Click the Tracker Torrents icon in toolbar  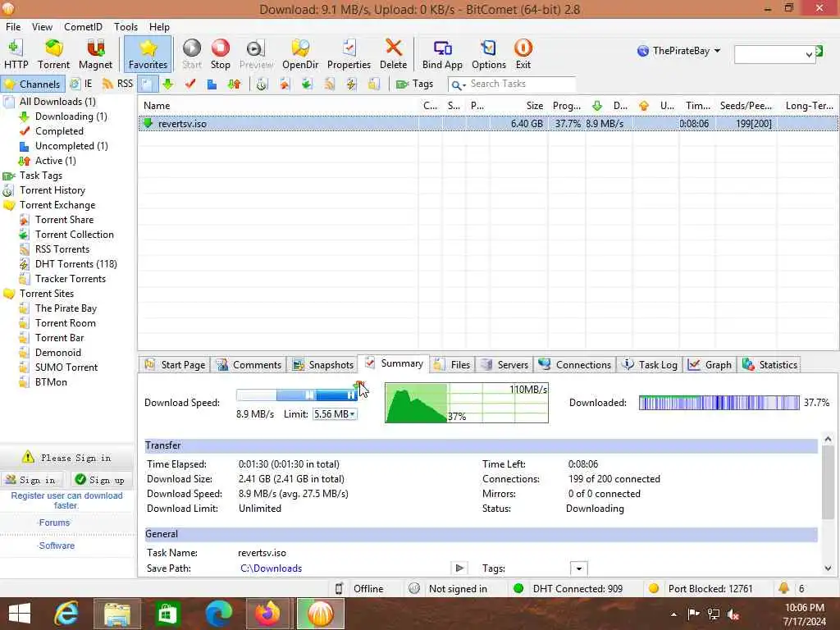tap(374, 84)
